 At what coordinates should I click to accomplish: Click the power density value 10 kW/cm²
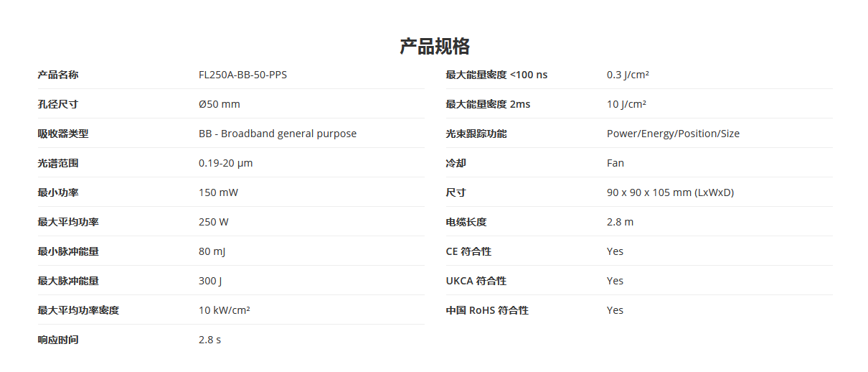(x=225, y=310)
